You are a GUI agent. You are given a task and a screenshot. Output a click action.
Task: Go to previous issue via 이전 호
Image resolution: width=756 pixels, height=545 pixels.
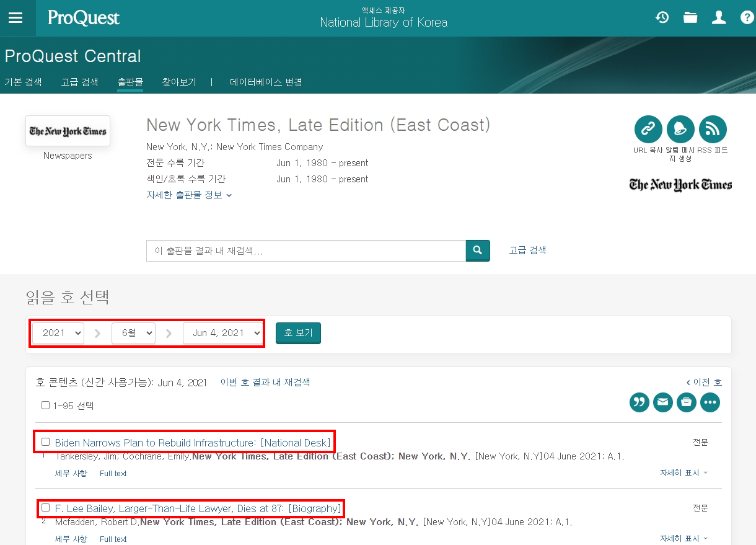pyautogui.click(x=704, y=383)
